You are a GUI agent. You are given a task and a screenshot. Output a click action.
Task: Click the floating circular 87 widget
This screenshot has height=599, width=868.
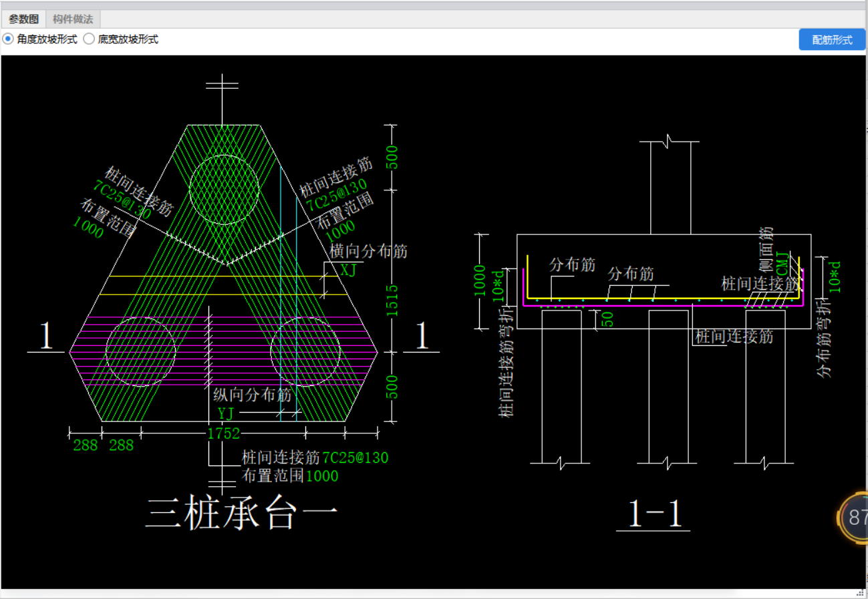pyautogui.click(x=855, y=518)
